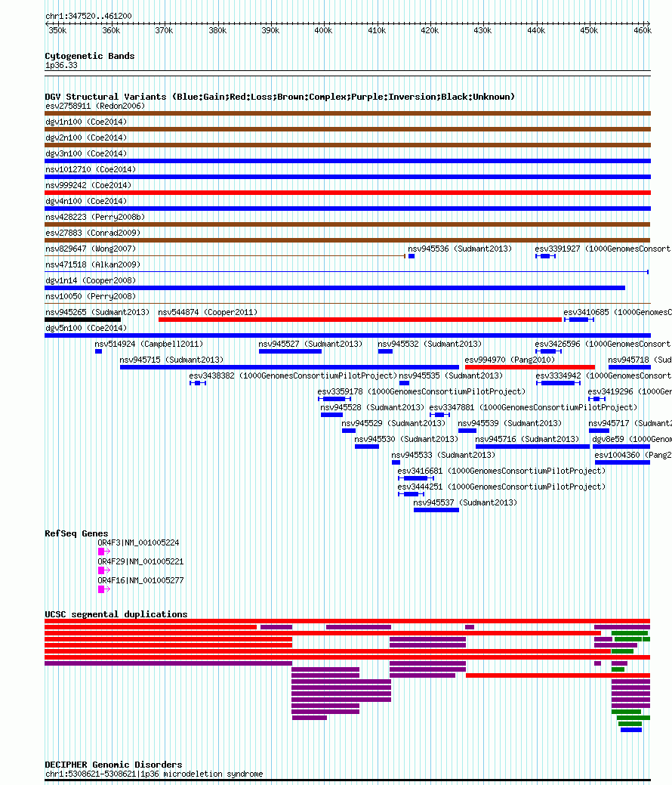Screen dimensions: 672x785
Task: Click nsv945527 (Sudmant2013) label
Action: 310,344
